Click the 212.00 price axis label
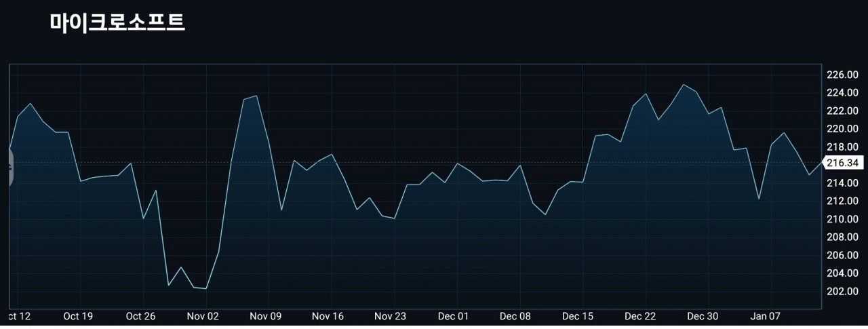868x329 pixels. pos(843,201)
